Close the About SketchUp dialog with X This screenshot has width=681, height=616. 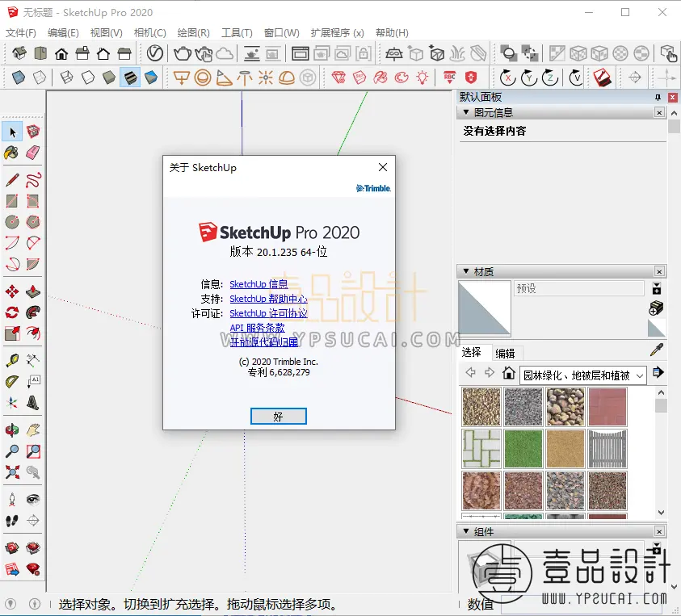point(383,167)
